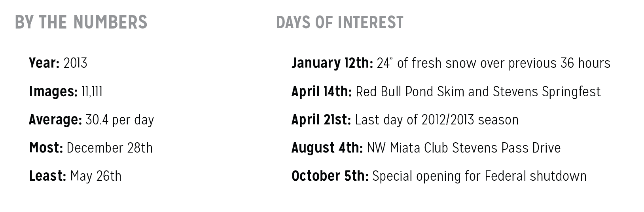Click the Average: 30.4 per day text
This screenshot has width=644, height=212.
tap(91, 120)
